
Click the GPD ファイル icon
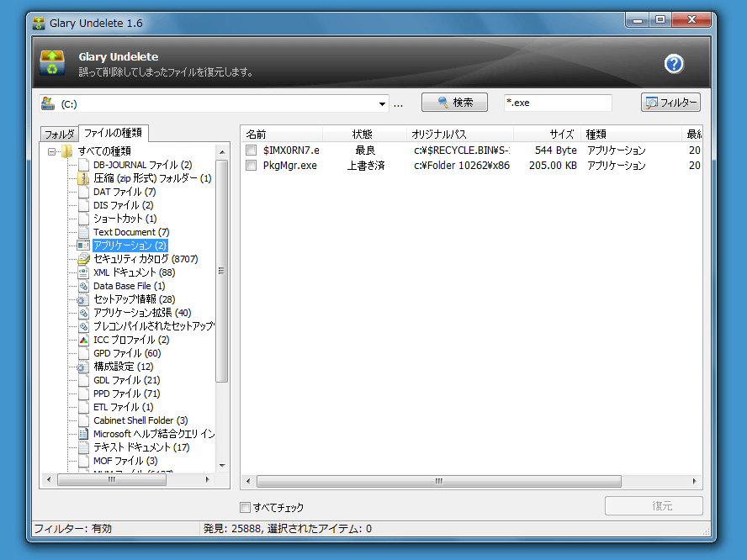(83, 353)
